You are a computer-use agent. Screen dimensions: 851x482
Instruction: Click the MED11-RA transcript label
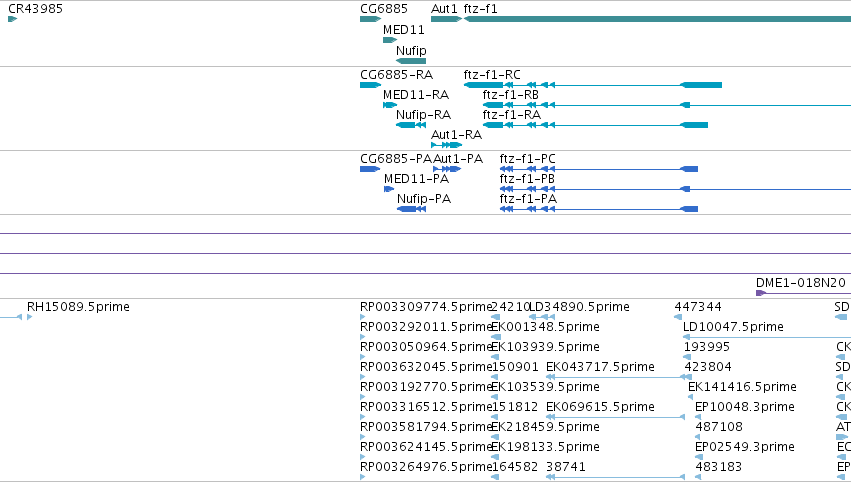(x=416, y=95)
